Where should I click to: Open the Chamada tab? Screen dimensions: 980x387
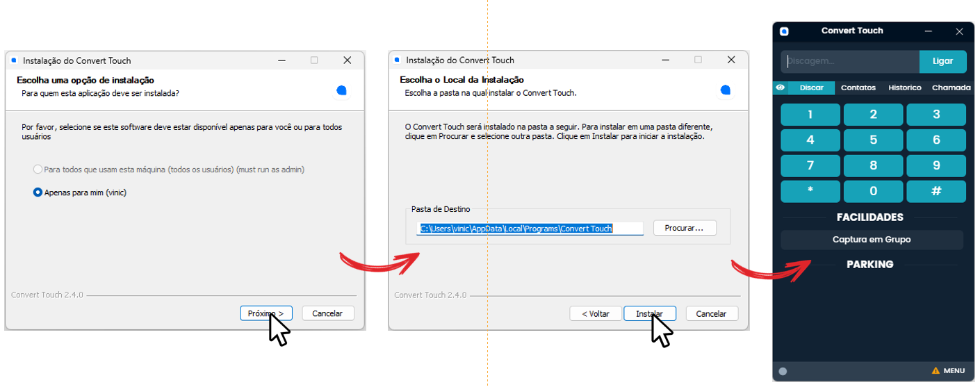coord(952,88)
